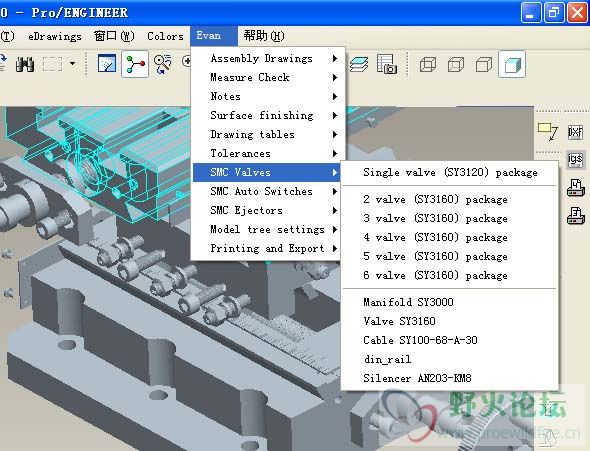The image size is (590, 451).
Task: Choose 2 valve (SY3160) package
Action: tap(449, 199)
